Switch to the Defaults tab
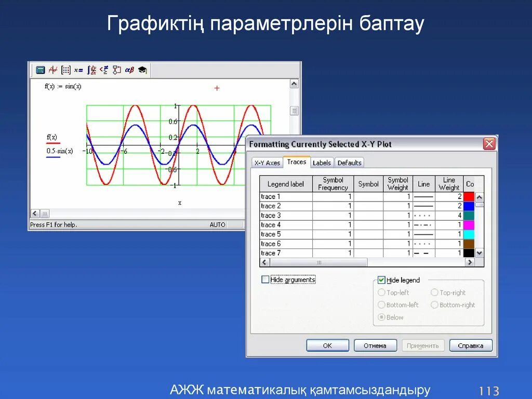 tap(350, 163)
